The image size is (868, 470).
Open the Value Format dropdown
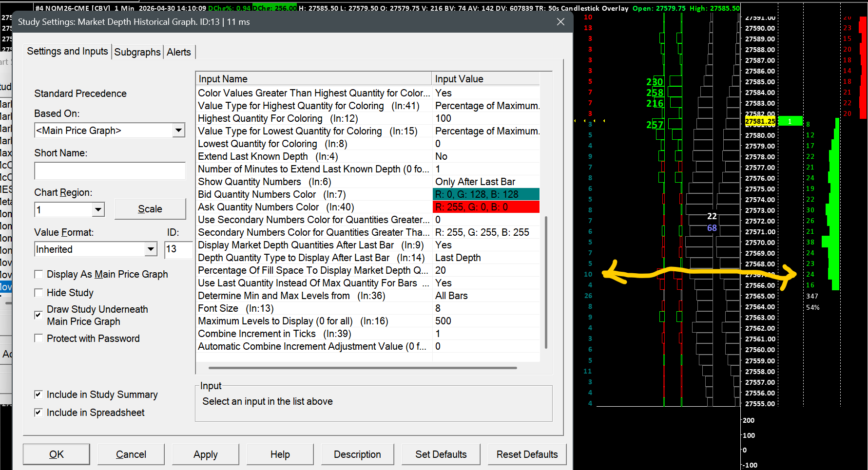(151, 249)
